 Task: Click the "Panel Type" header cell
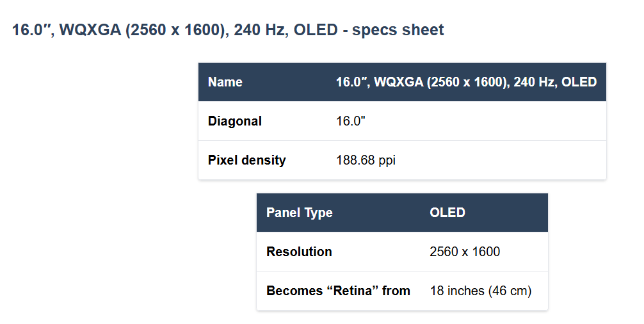coord(300,213)
